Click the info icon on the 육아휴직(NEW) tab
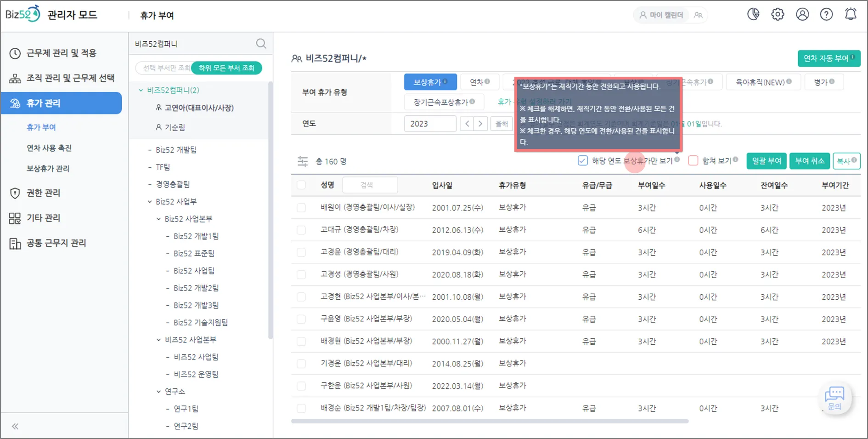Screen dimensions: 868x439 (x=789, y=82)
